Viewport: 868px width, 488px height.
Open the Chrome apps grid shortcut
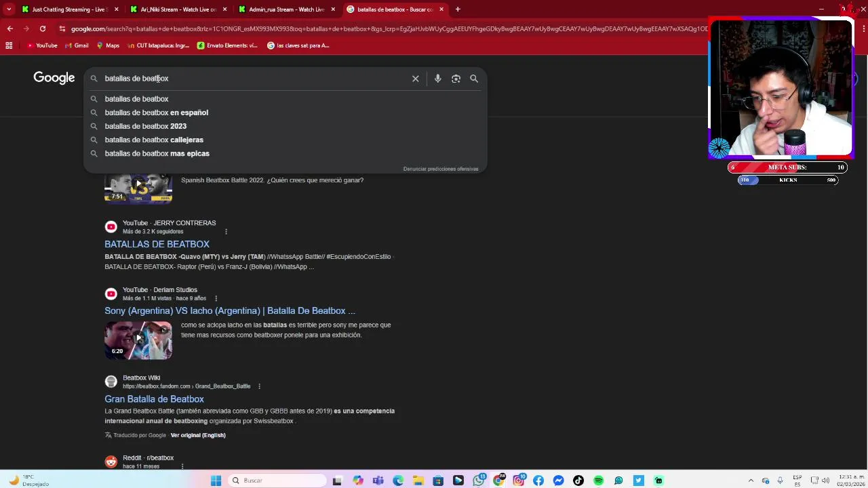(x=9, y=45)
